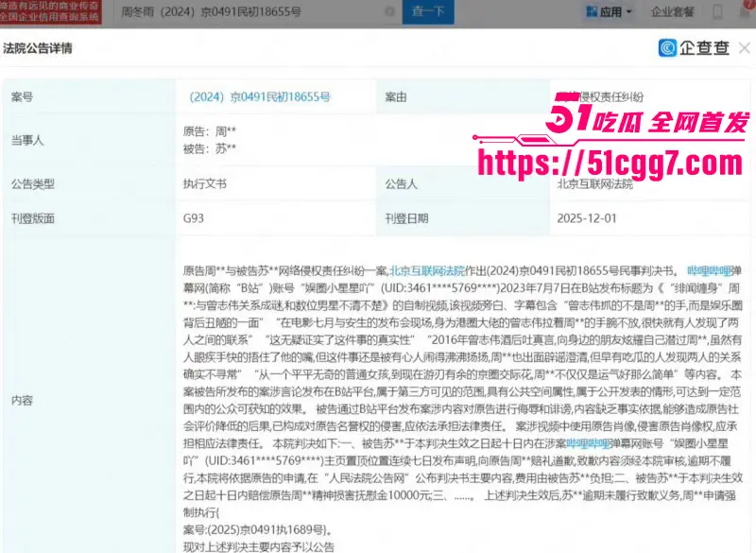Click the 应用 grid icon

(x=592, y=11)
